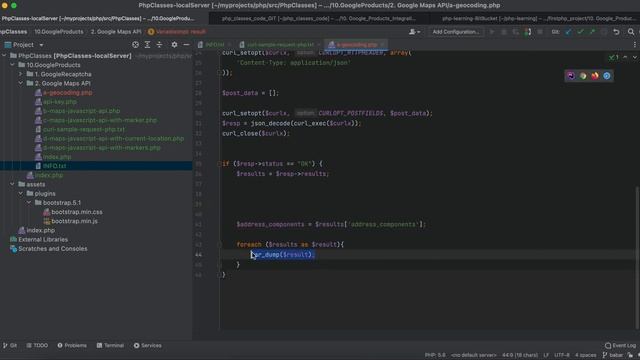Open the Git tool window
640x360 pixels.
(10, 345)
